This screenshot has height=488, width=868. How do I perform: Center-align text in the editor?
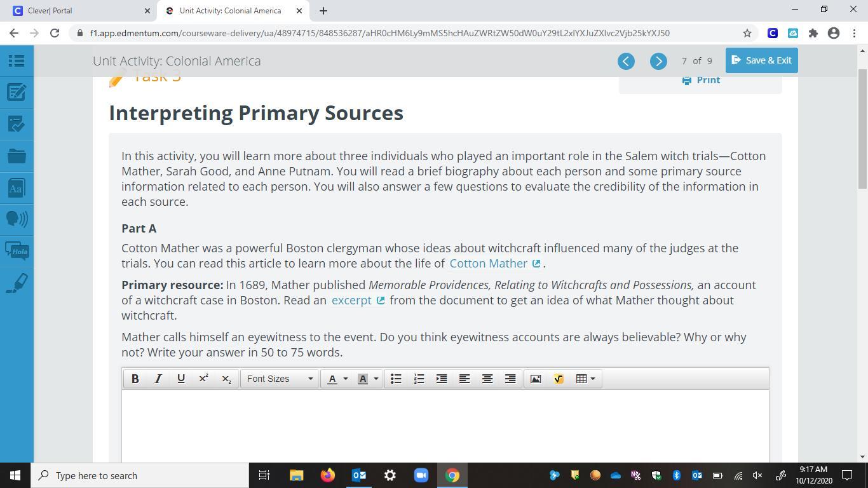487,379
